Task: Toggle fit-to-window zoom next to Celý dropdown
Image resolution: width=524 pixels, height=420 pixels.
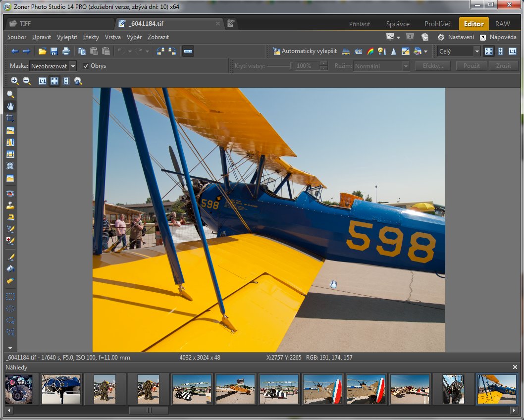Action: tap(489, 51)
